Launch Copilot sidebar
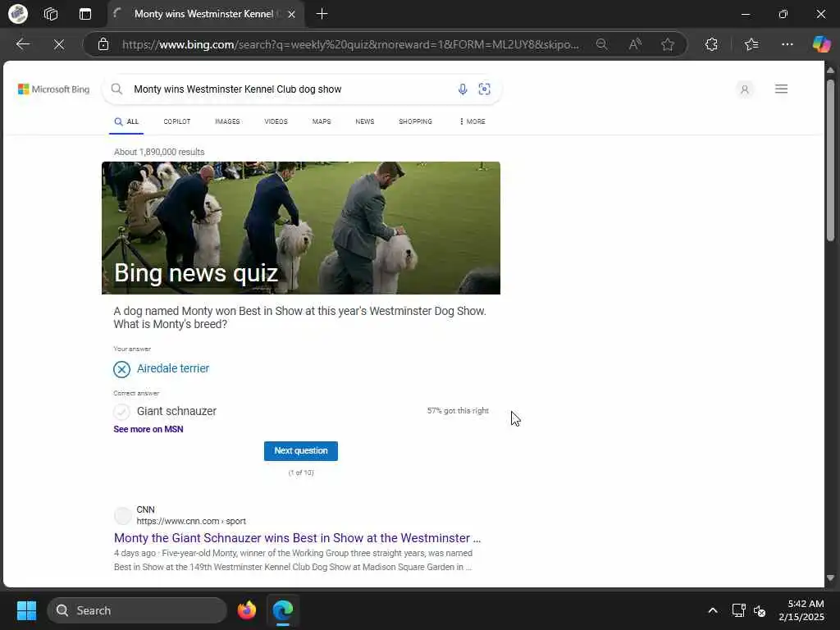Image resolution: width=840 pixels, height=630 pixels. point(821,44)
